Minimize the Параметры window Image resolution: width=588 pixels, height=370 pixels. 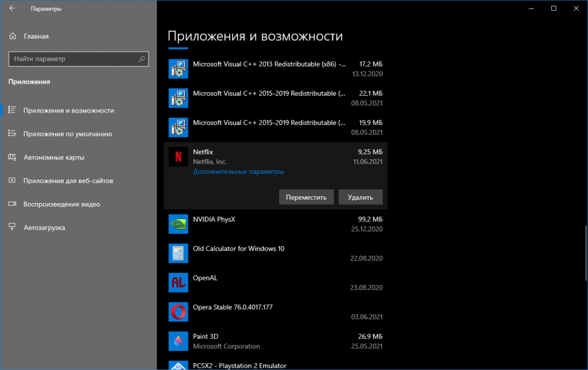pyautogui.click(x=531, y=8)
